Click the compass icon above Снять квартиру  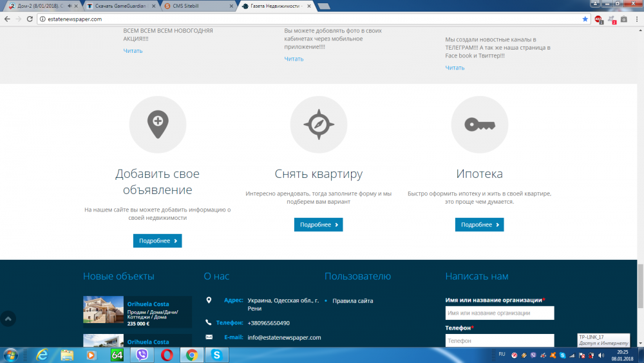coord(318,124)
